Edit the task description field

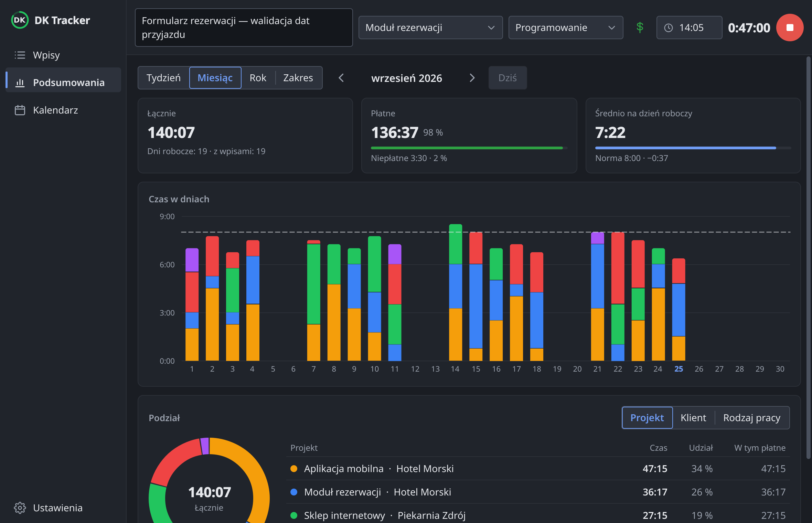point(244,28)
